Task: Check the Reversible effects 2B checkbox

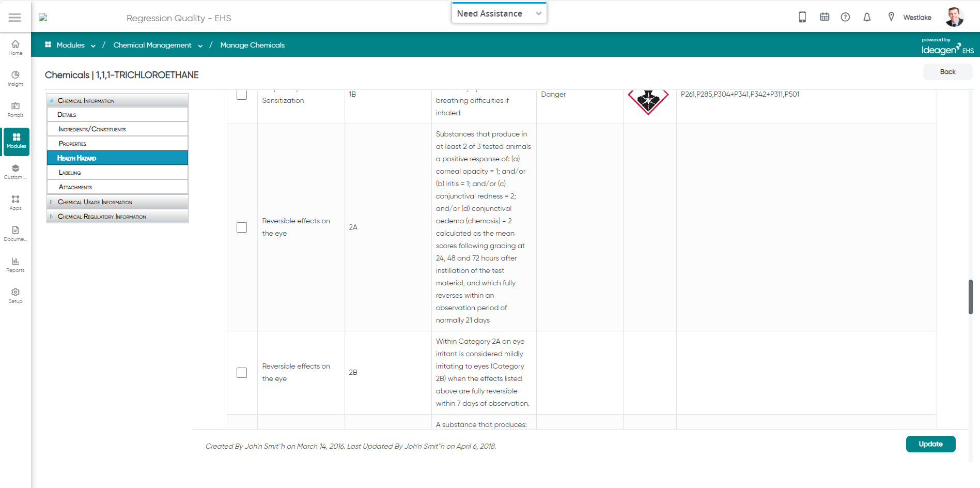Action: coord(242,373)
